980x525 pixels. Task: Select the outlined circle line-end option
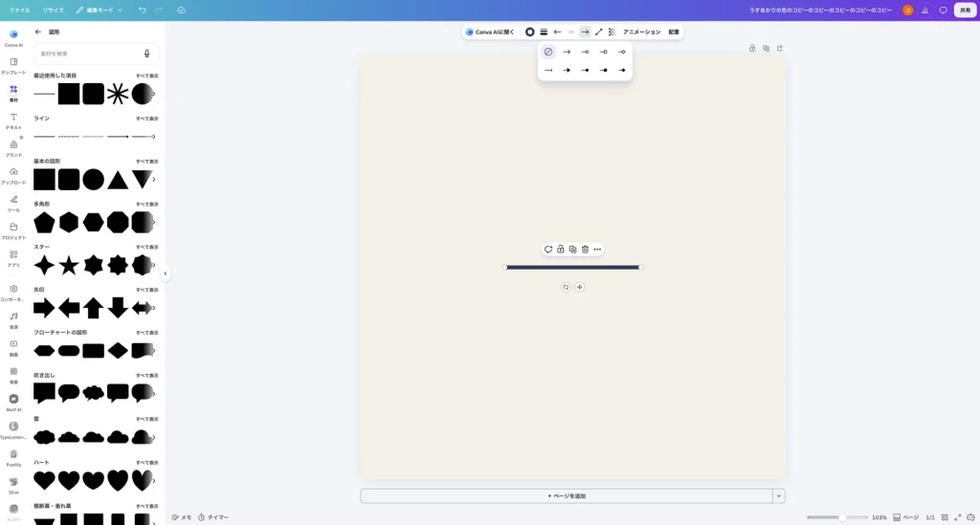[585, 52]
